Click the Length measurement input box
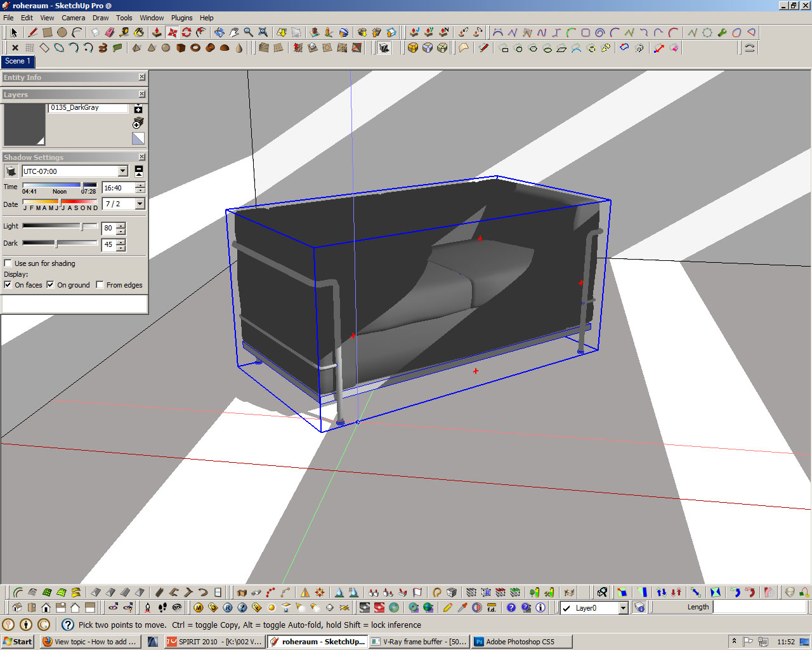 (x=761, y=607)
